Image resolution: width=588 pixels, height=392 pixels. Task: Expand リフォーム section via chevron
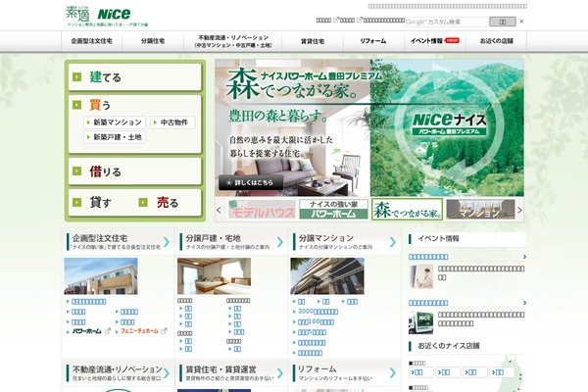393,373
